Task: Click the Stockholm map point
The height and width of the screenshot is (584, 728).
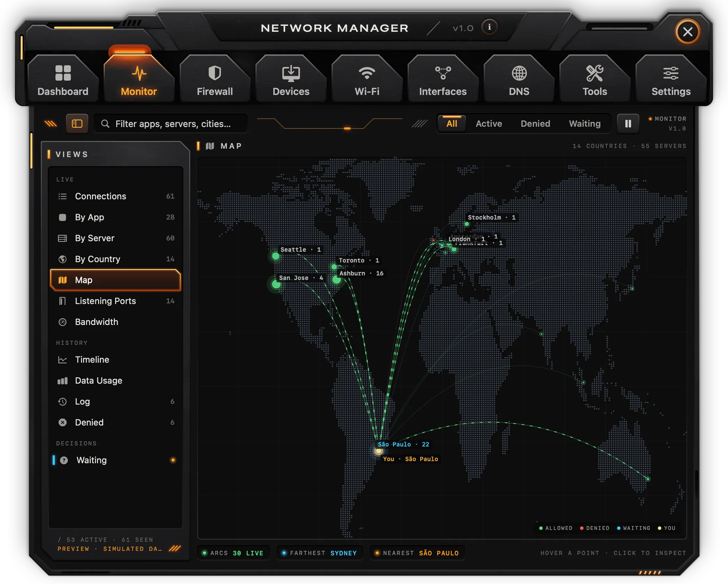Action: (467, 224)
